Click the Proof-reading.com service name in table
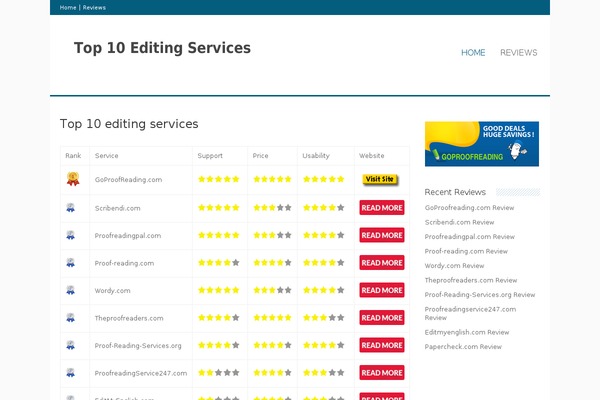Screen dimensions: 600x400 tap(124, 263)
